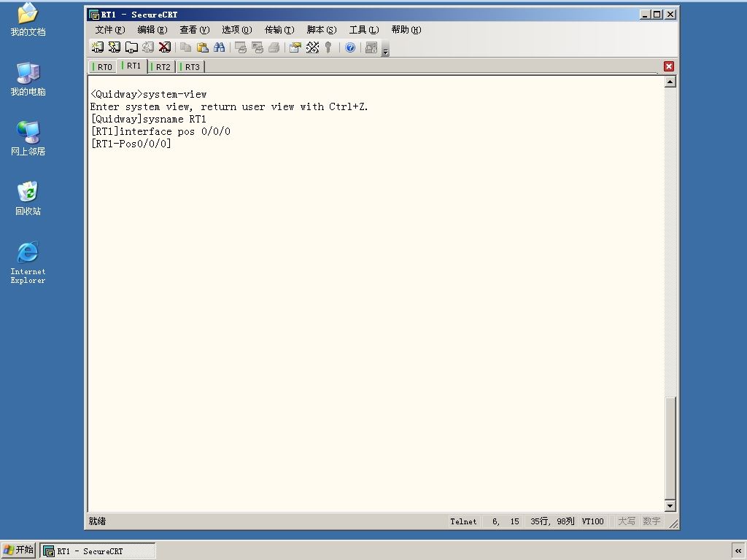Open the 文件(F) menu
Image resolution: width=747 pixels, height=560 pixels.
(110, 30)
